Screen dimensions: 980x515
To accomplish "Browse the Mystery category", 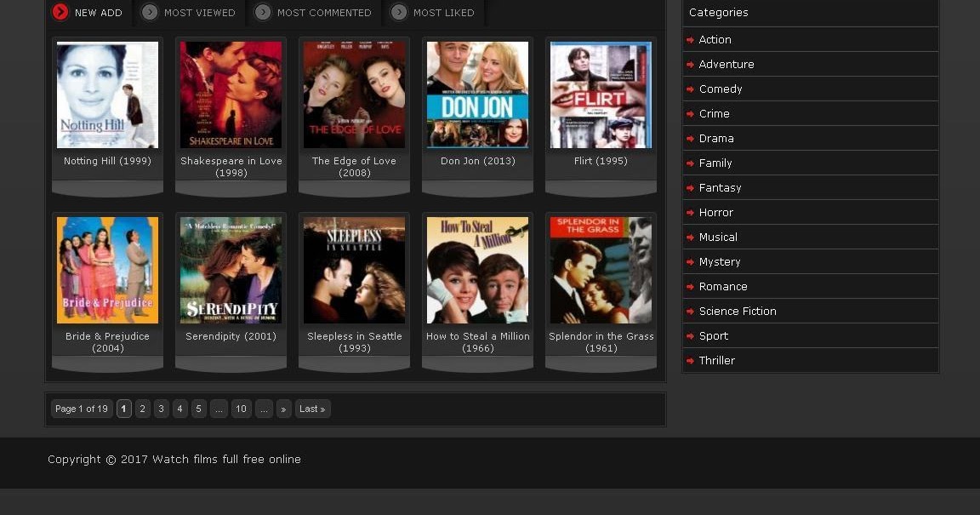I will point(720,262).
